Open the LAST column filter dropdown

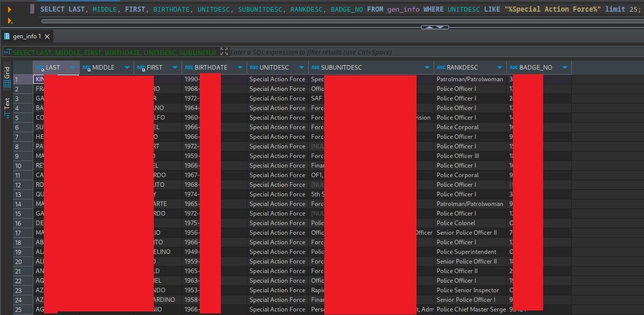73,68
